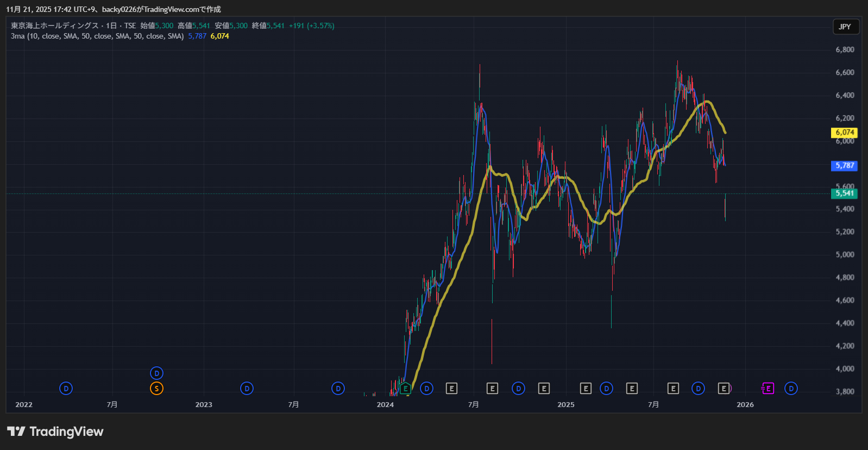Click the last gray earnings marker before 2026
Image resolution: width=868 pixels, height=450 pixels.
pos(724,389)
